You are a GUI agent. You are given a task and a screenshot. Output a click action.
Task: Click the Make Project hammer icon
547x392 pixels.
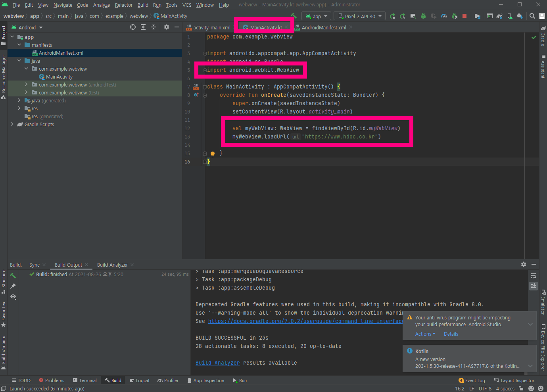coord(294,16)
